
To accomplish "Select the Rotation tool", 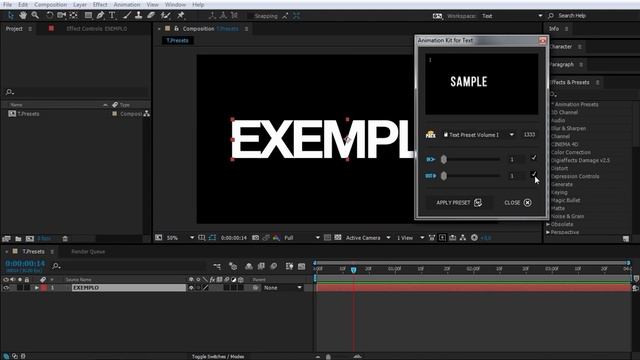I will (x=49, y=16).
